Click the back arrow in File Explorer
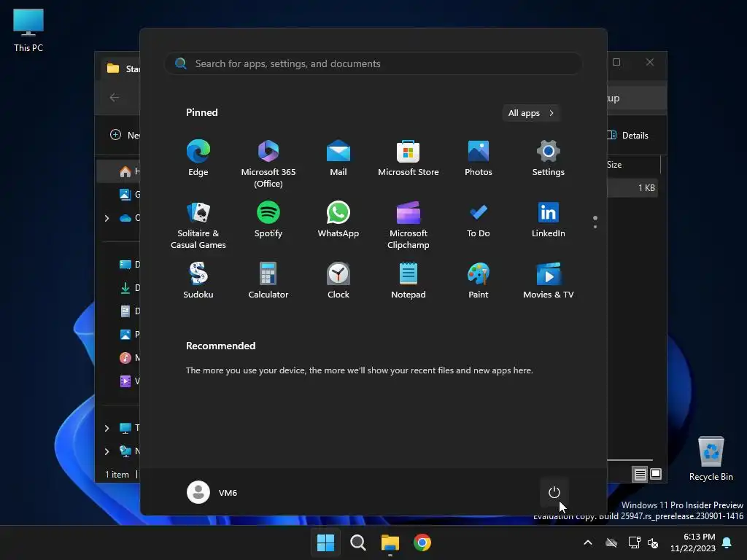Screen dimensions: 747x560 (x=115, y=97)
